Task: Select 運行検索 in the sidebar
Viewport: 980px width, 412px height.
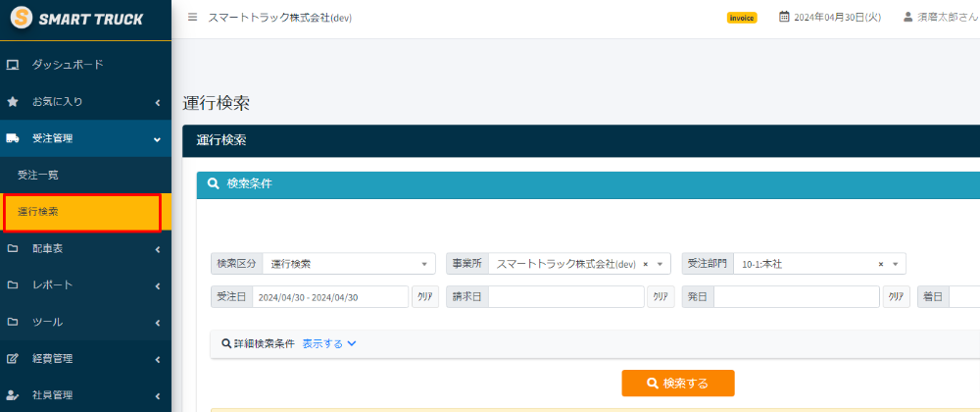Action: [x=38, y=212]
